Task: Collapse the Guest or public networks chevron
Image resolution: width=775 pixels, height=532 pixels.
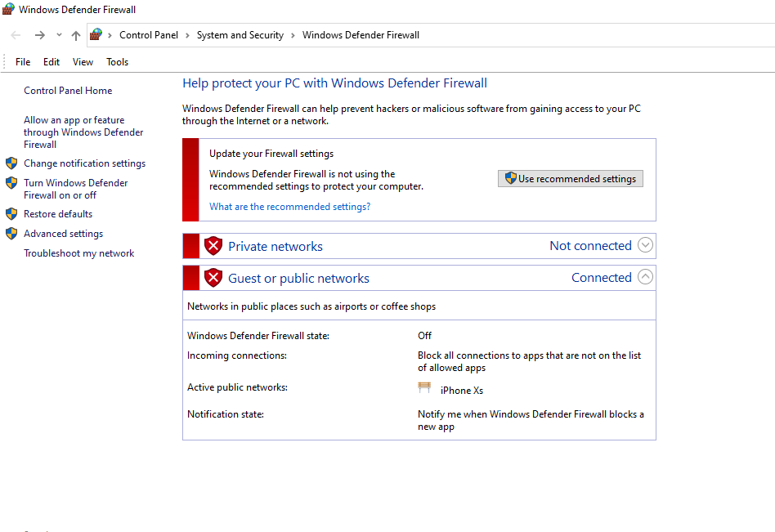Action: (645, 276)
